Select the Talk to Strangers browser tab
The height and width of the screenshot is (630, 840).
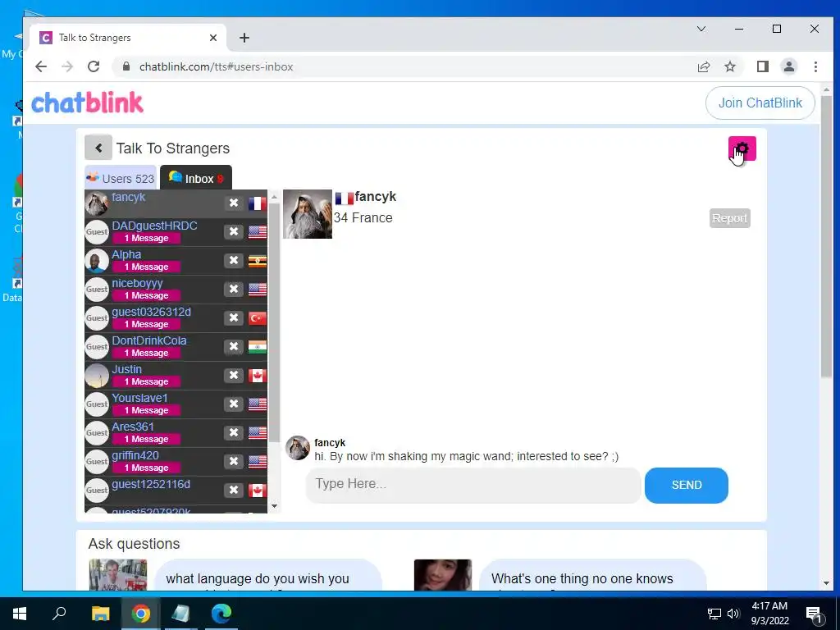click(129, 38)
